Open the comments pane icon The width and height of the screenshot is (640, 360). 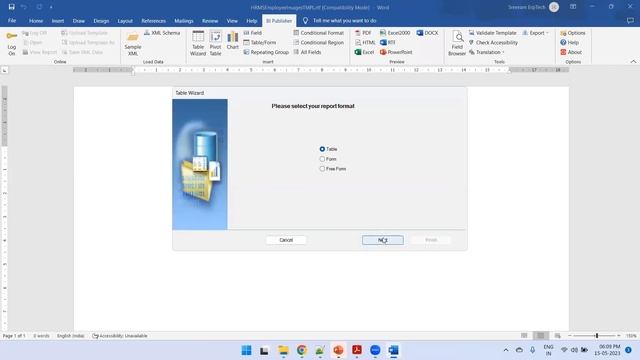pyautogui.click(x=630, y=20)
